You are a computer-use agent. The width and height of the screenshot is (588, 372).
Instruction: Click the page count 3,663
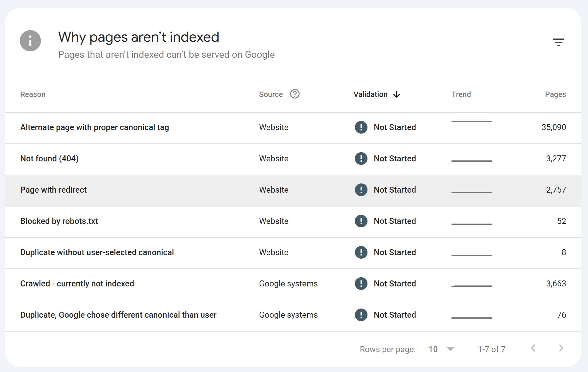point(556,284)
